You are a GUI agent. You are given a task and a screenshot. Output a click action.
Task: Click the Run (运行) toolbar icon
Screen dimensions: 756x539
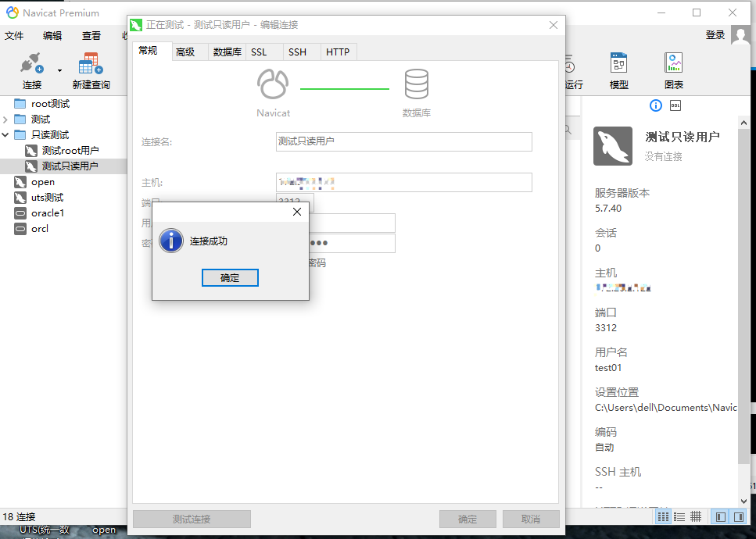(571, 64)
